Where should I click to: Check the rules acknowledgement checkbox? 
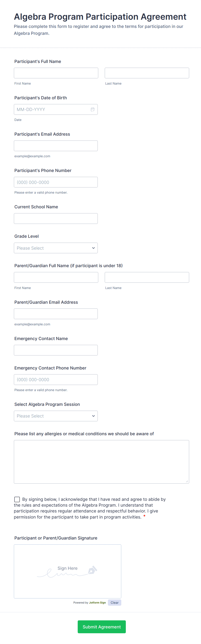pos(17,499)
